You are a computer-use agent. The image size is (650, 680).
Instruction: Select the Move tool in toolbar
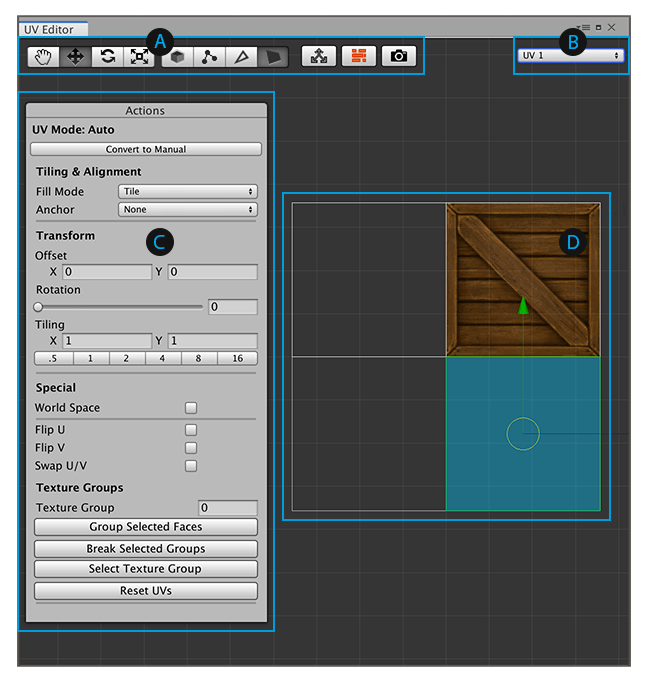coord(75,56)
